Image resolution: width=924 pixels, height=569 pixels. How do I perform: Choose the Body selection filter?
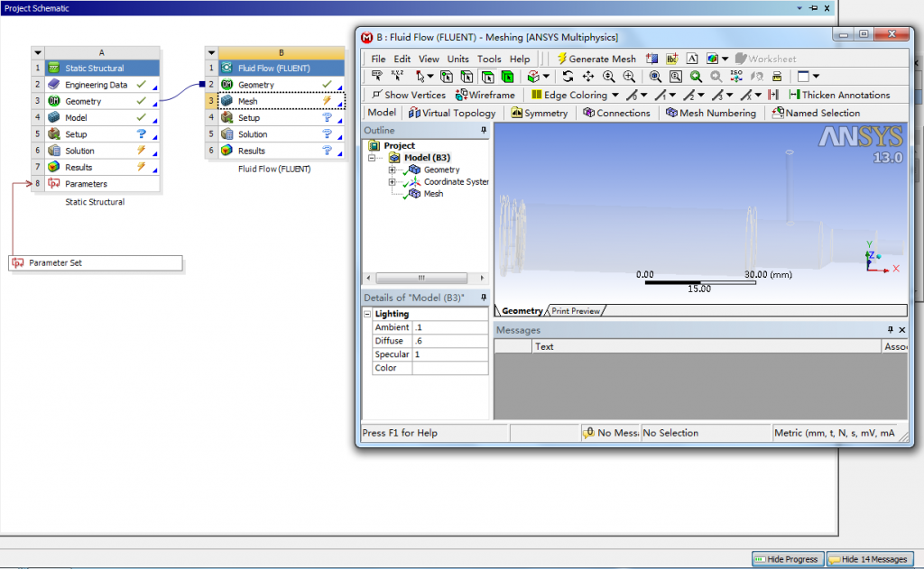tap(507, 76)
